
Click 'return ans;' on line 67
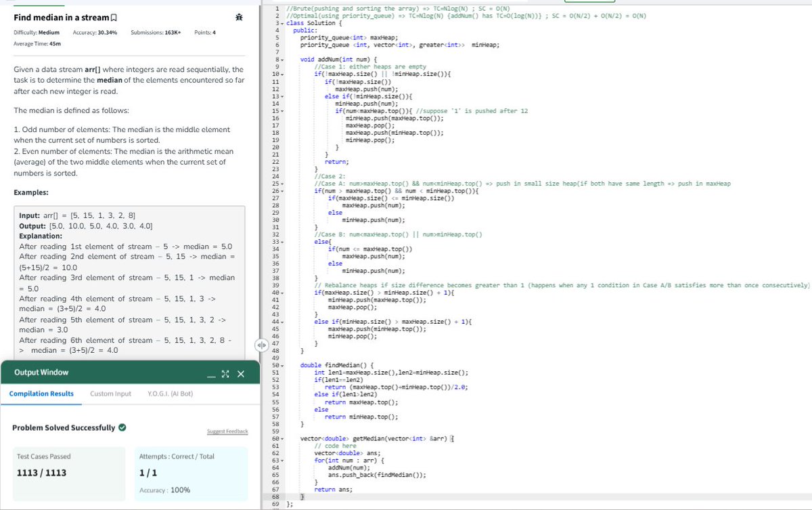pyautogui.click(x=334, y=490)
